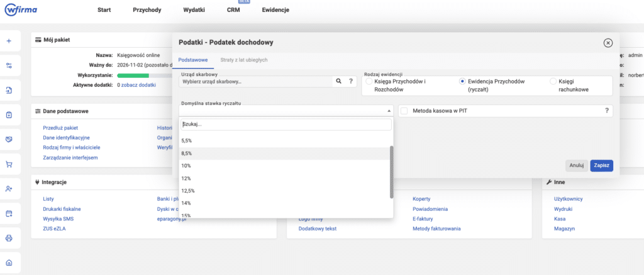Open the Koperty link

(421, 199)
